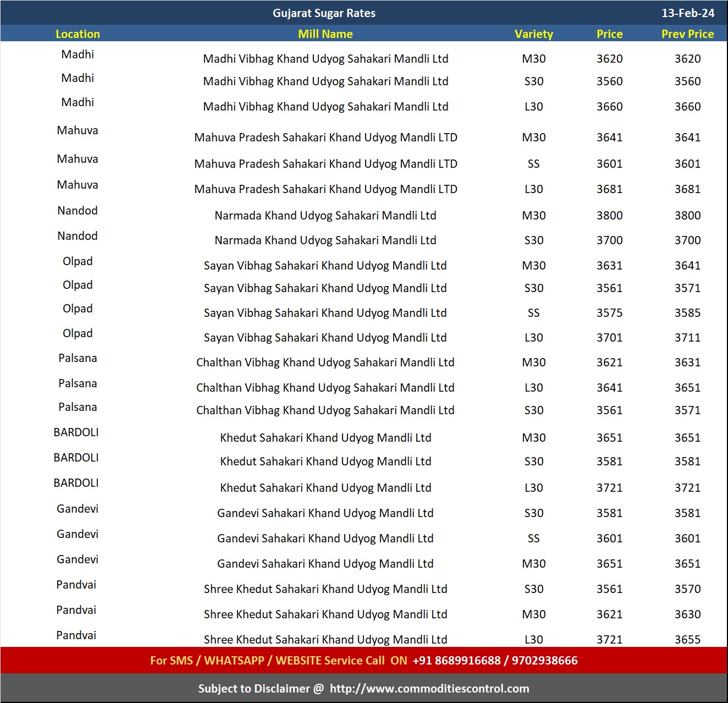Click 'BARDOLI' location in the S30 row
Viewport: 728px width, 703px height.
pyautogui.click(x=76, y=458)
